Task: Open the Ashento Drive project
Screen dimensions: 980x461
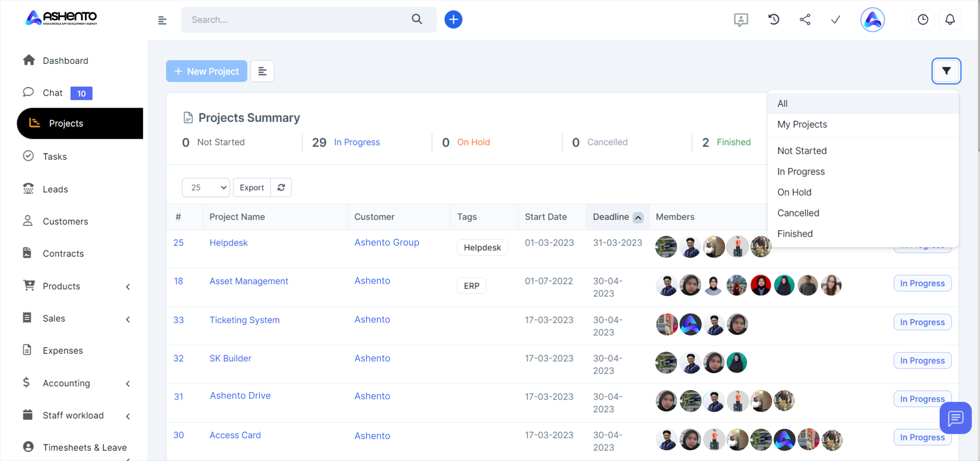Action: pyautogui.click(x=240, y=396)
